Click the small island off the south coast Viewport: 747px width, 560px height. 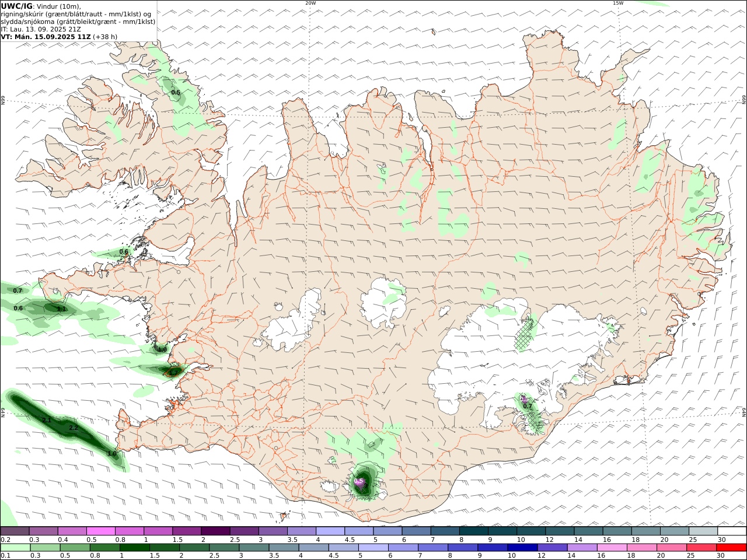pos(285,516)
